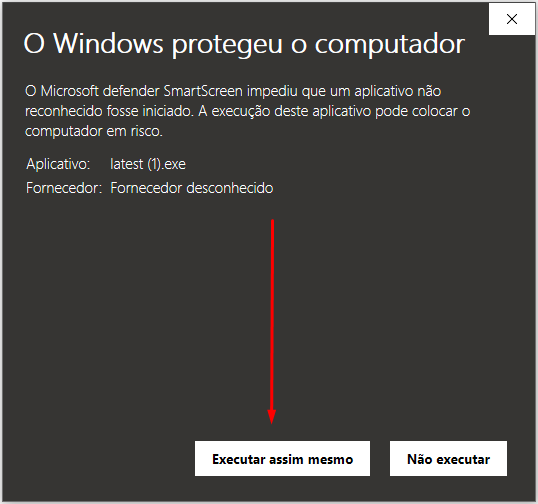Click the word 'protegeu' in the title
The image size is (538, 504).
pyautogui.click(x=227, y=46)
